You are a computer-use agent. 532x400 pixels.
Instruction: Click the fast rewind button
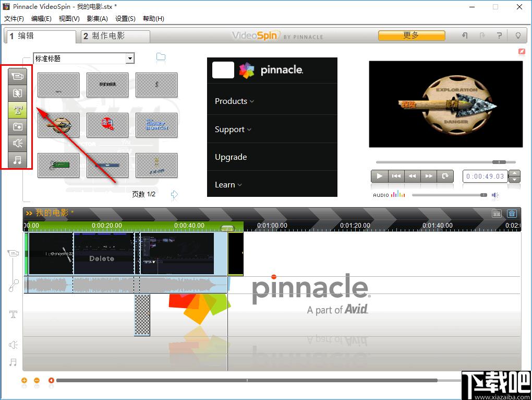(x=412, y=176)
